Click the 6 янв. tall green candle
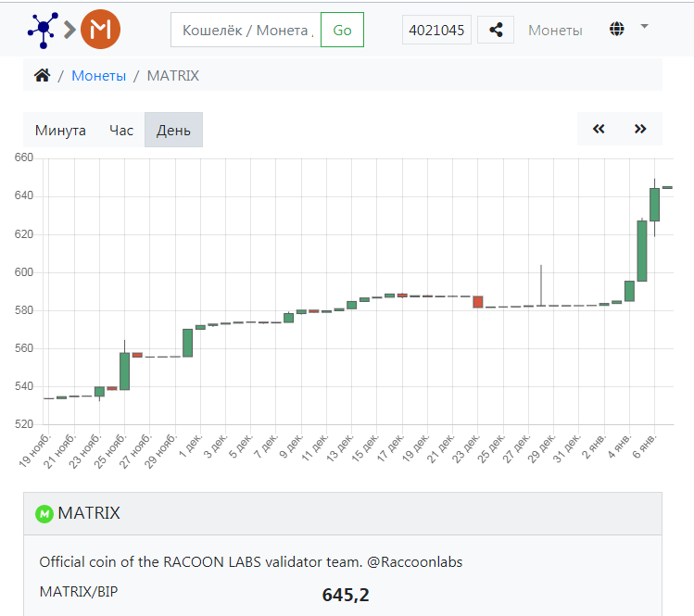694x616 pixels. pyautogui.click(x=654, y=205)
